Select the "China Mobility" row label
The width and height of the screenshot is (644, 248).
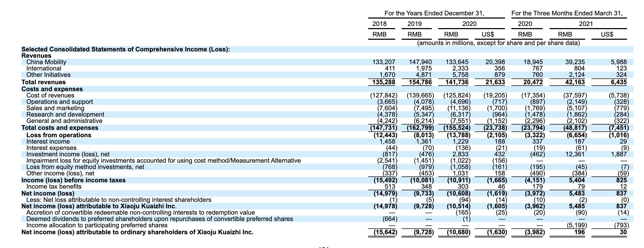click(x=46, y=62)
